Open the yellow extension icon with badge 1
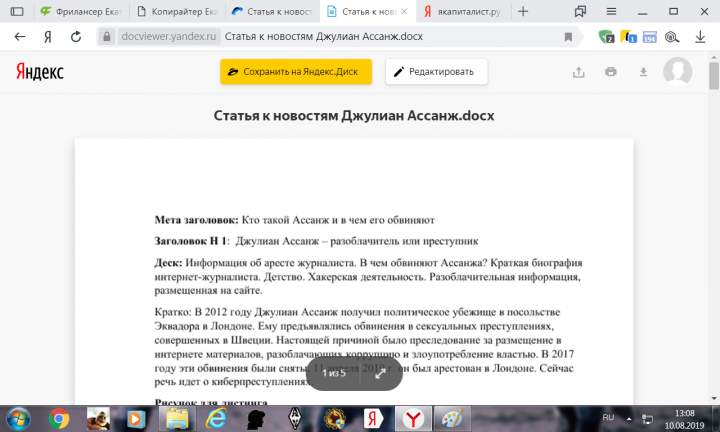 click(x=628, y=37)
